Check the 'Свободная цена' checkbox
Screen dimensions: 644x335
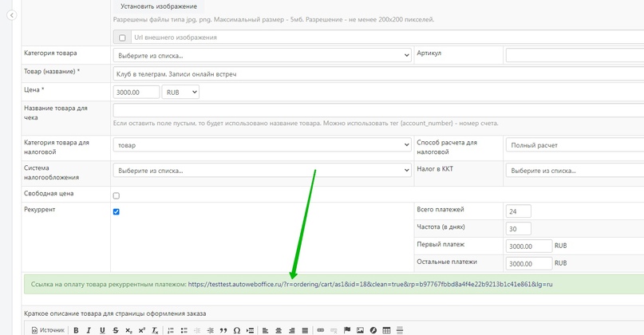(x=117, y=195)
